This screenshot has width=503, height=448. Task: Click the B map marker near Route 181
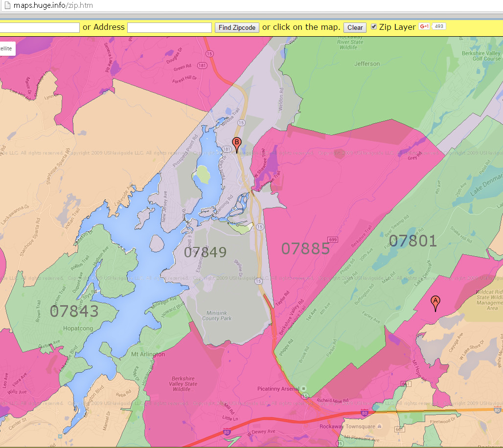pyautogui.click(x=236, y=142)
